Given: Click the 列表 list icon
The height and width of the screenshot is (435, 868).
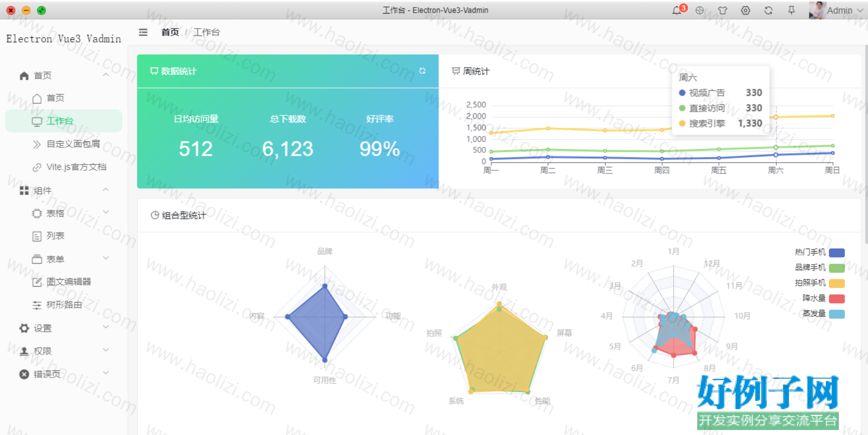Looking at the screenshot, I should (37, 236).
